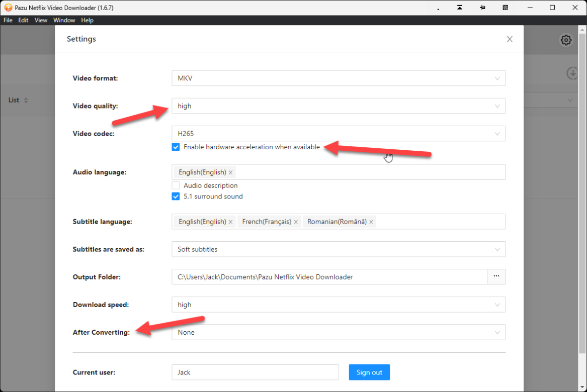Screen dimensions: 587x392
Task: Click the download circle icon behind dialog
Action: (572, 73)
